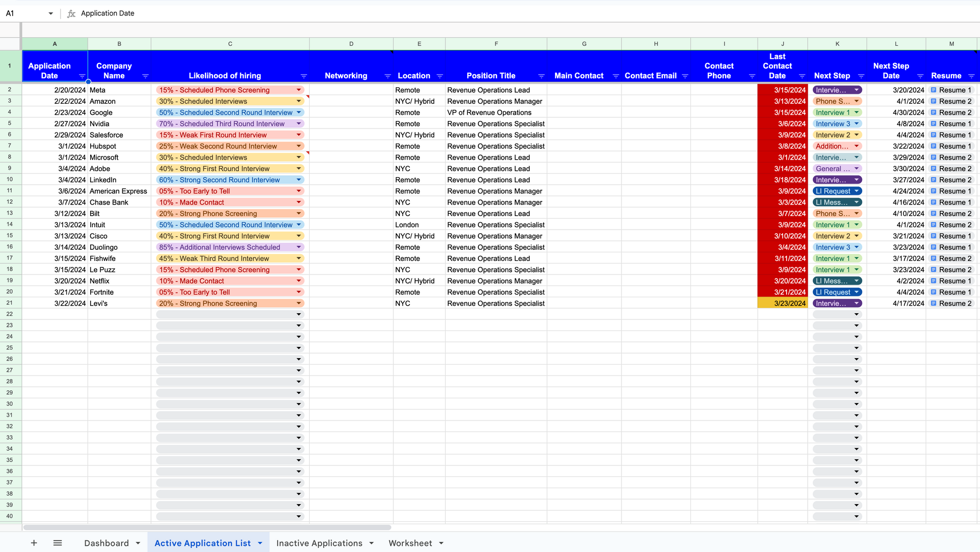
Task: Click filter icon on Location header
Action: (440, 76)
